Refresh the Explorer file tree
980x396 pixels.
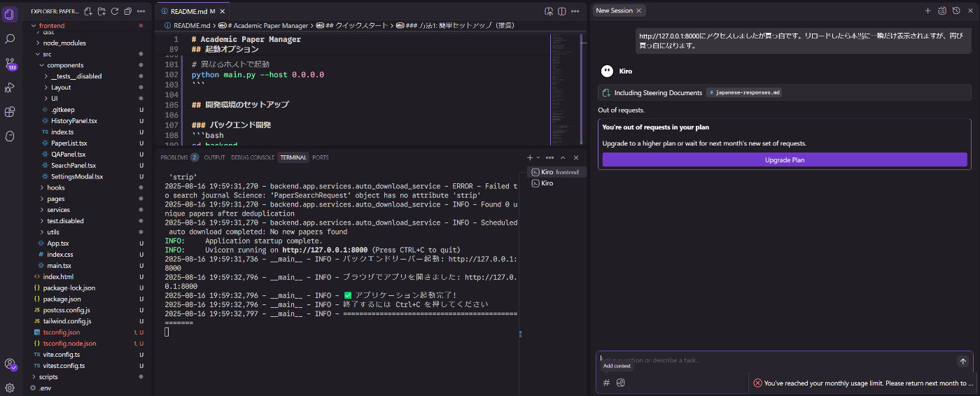[114, 11]
